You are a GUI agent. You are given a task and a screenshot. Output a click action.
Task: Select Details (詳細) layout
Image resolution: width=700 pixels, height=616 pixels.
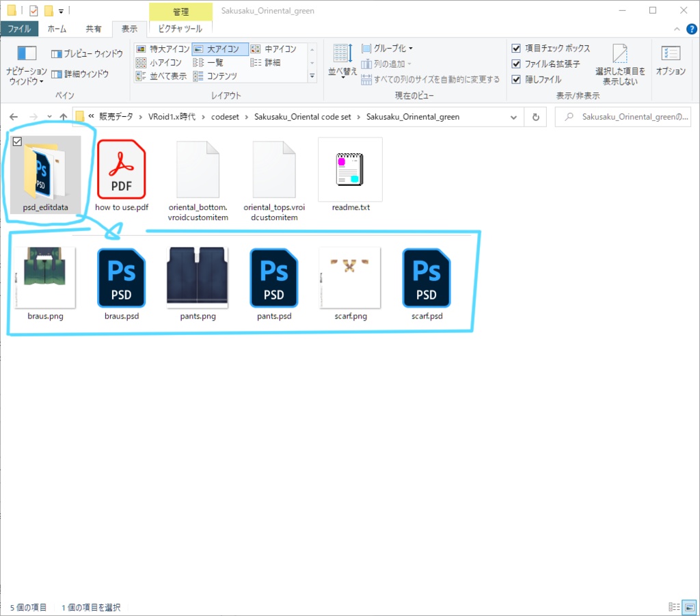pyautogui.click(x=266, y=62)
